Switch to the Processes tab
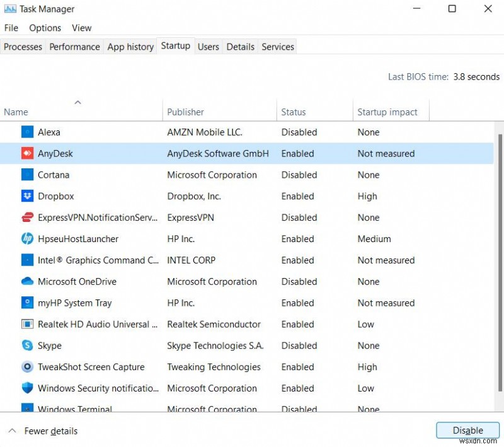This screenshot has width=504, height=447. point(23,47)
